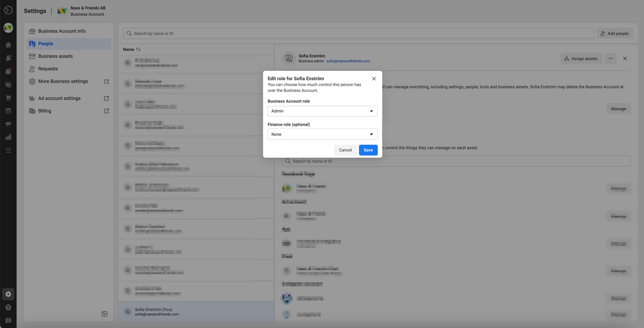The image size is (644, 328).
Task: Open Billing menu item
Action: pos(69,111)
